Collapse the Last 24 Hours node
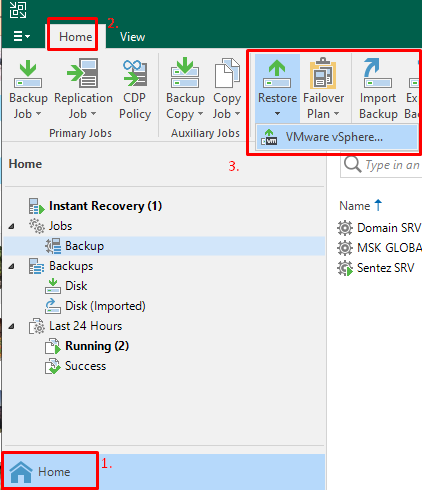Viewport: 422px width, 490px height. coord(11,326)
